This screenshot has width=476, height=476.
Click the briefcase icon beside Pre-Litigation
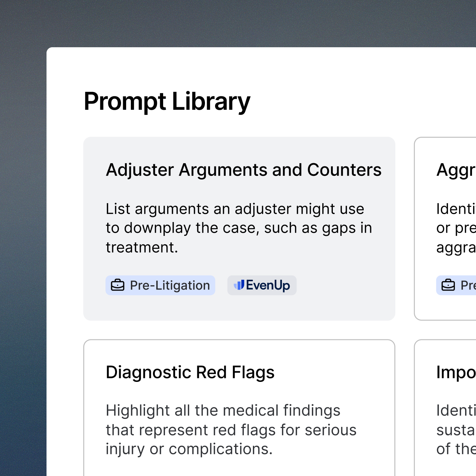coord(117,285)
